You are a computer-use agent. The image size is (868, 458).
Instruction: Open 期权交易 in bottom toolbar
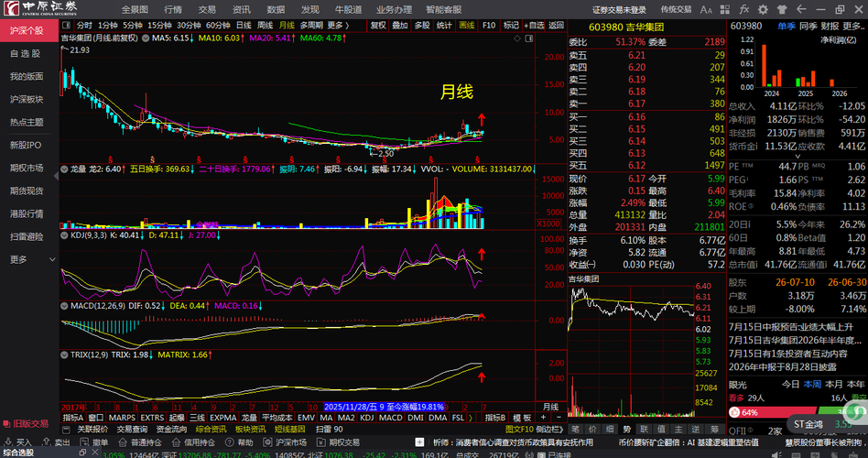338,442
